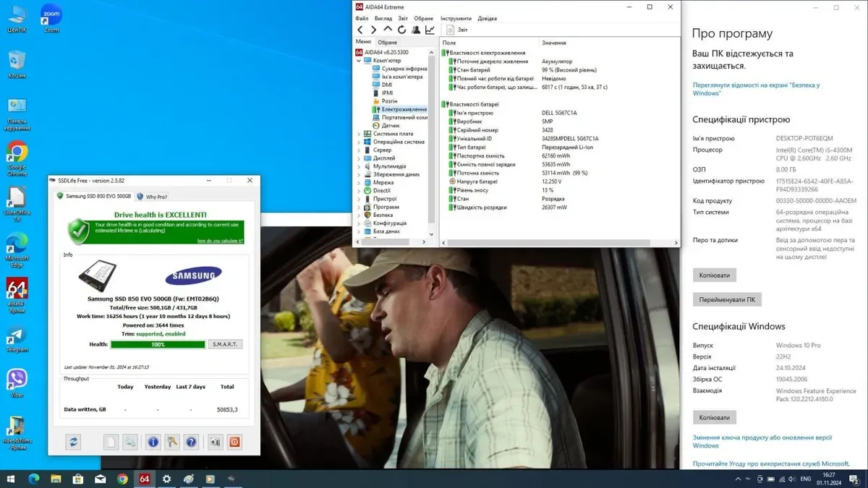Viewport: 868px width, 488px height.
Task: Switch to the Why Pro? tab
Action: pyautogui.click(x=152, y=197)
